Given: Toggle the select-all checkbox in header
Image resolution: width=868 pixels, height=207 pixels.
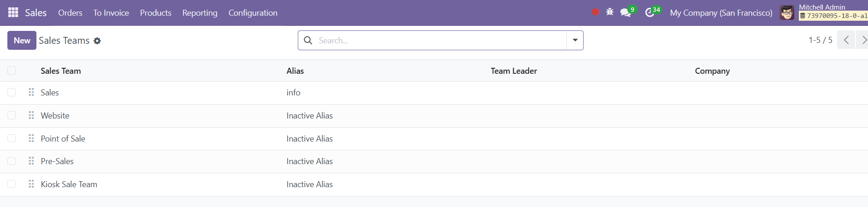Looking at the screenshot, I should tap(12, 71).
